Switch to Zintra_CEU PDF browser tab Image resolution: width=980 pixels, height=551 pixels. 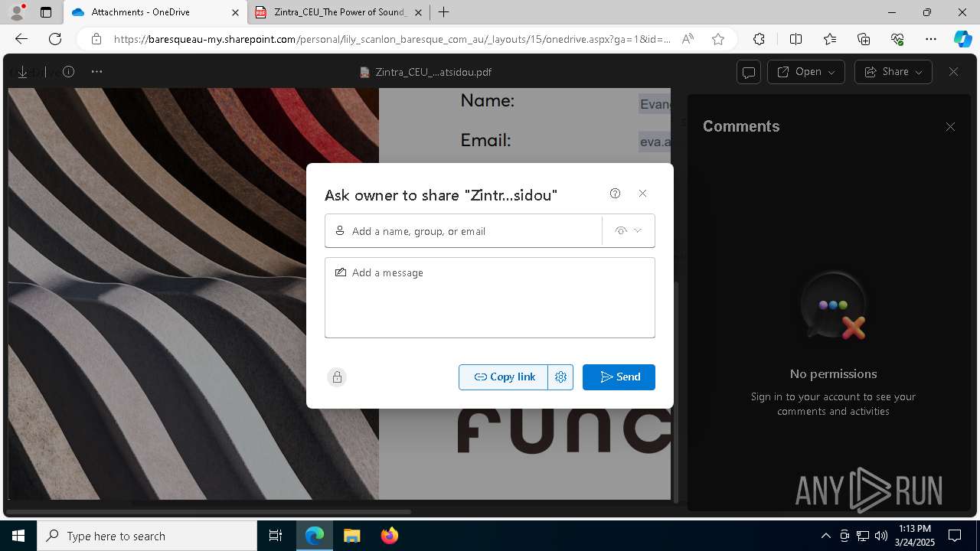point(339,12)
